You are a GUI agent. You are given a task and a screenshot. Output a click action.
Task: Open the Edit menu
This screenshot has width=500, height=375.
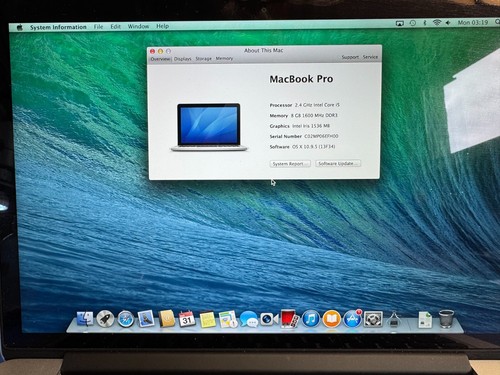coord(115,26)
